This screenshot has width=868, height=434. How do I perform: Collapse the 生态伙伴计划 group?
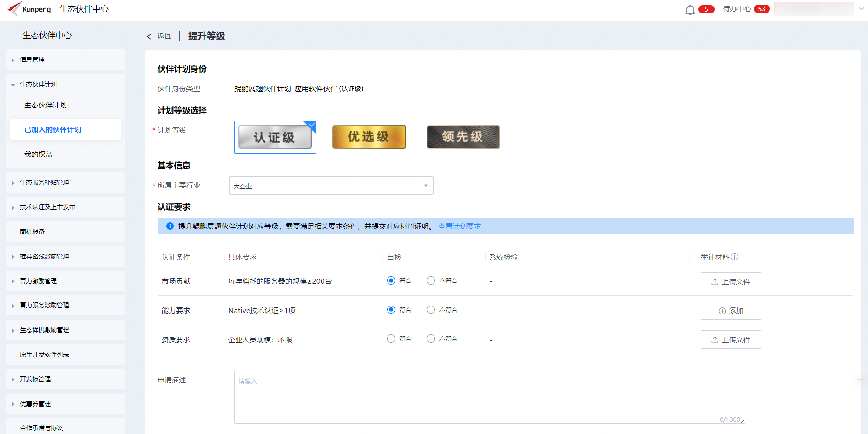(x=66, y=84)
